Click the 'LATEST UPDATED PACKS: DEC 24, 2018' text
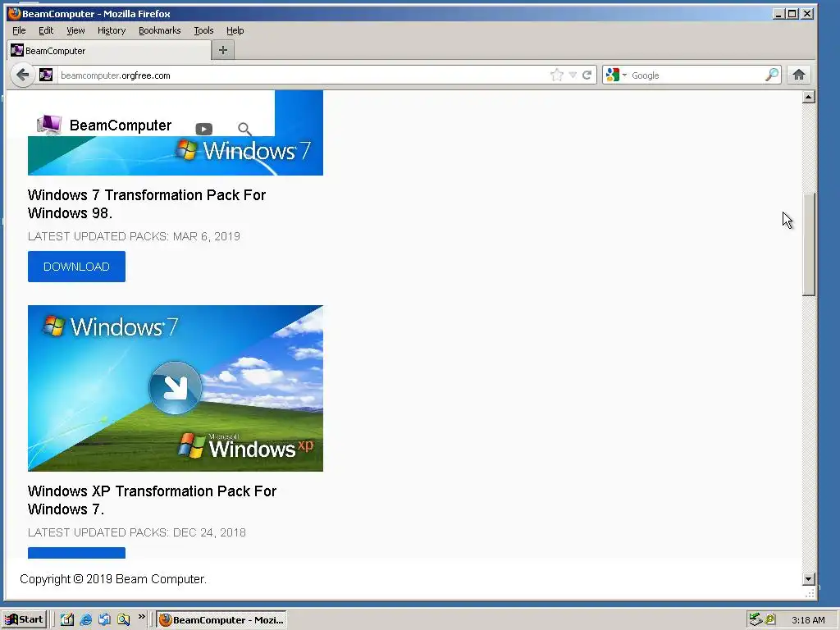Viewport: 840px width, 630px height. [137, 532]
